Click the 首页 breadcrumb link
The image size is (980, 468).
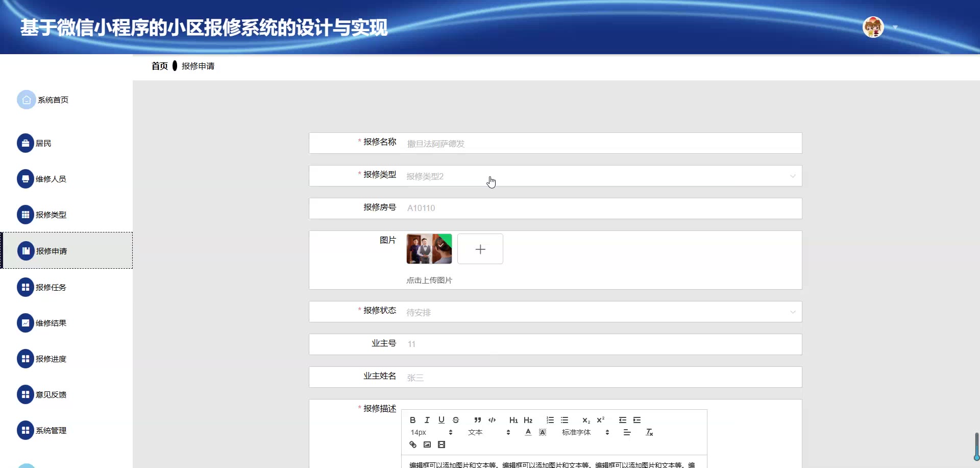click(x=160, y=66)
